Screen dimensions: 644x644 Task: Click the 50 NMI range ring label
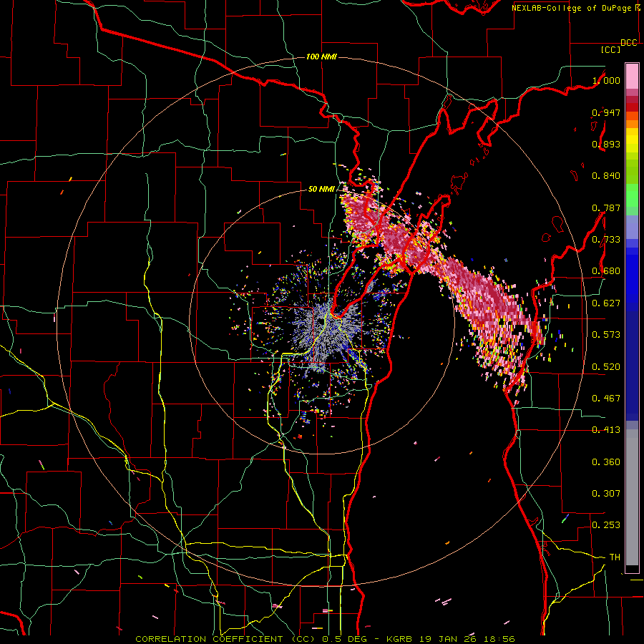[x=321, y=190]
